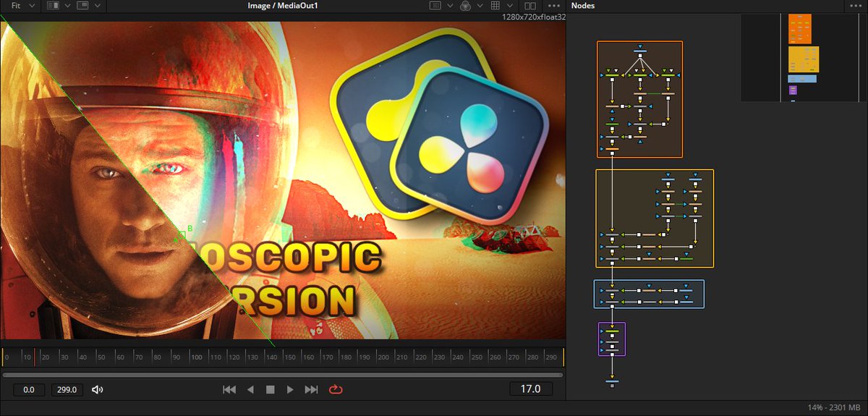Stop playback with the square button
This screenshot has height=416, width=868.
pos(271,389)
